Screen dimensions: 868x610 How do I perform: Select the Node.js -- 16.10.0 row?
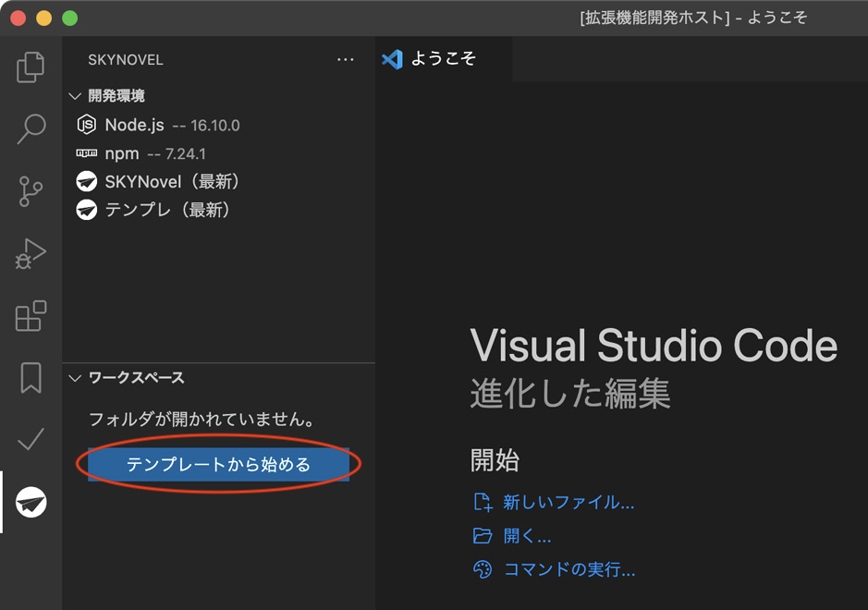click(x=219, y=125)
